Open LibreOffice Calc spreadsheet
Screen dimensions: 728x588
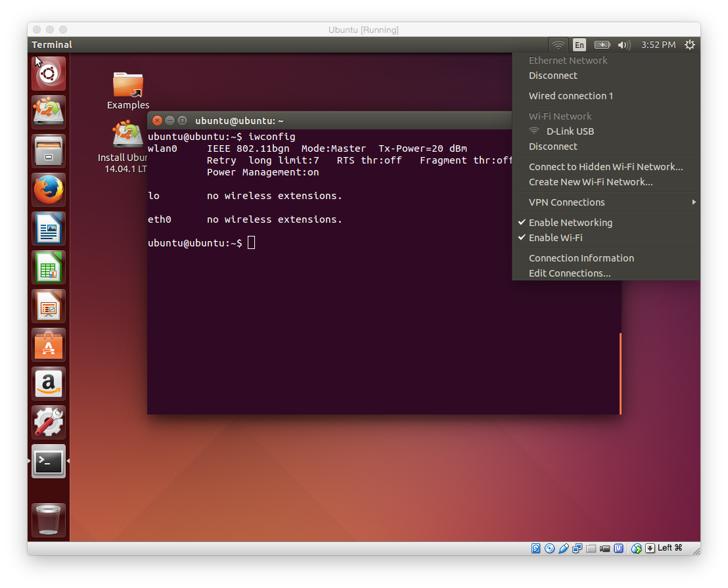(49, 267)
